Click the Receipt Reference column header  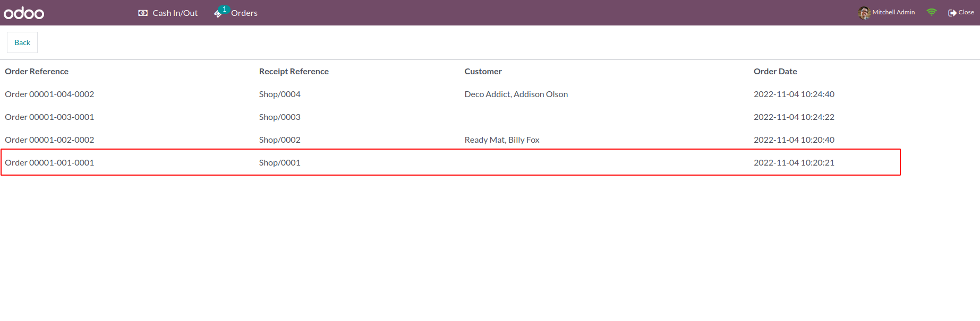click(x=294, y=71)
